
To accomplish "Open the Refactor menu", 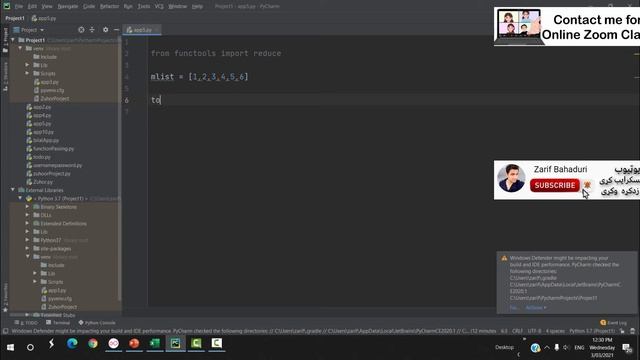I will pos(109,7).
